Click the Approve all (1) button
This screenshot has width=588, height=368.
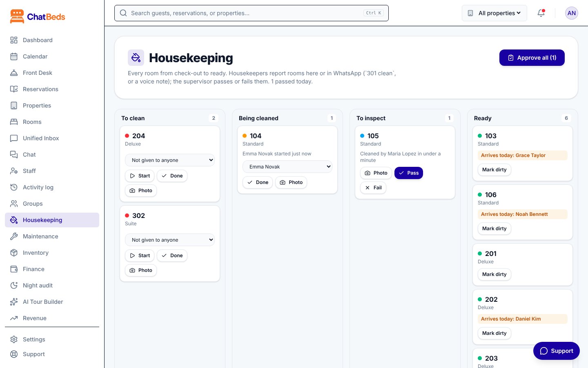(532, 58)
